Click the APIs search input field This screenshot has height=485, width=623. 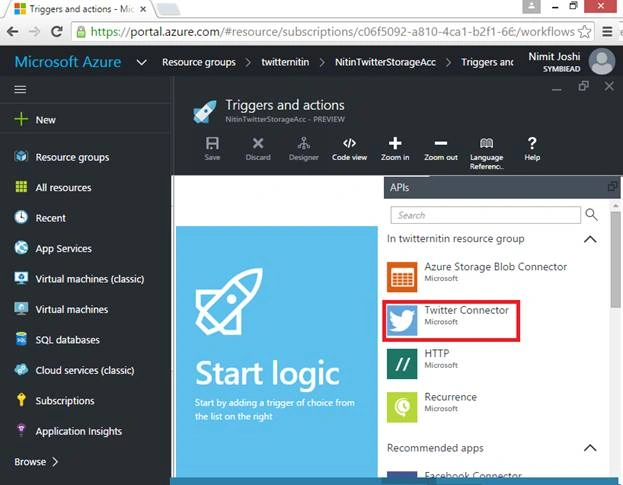[x=486, y=215]
